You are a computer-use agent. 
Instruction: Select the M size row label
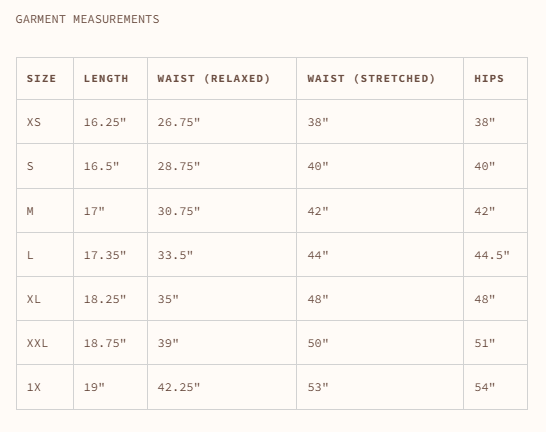[30, 211]
